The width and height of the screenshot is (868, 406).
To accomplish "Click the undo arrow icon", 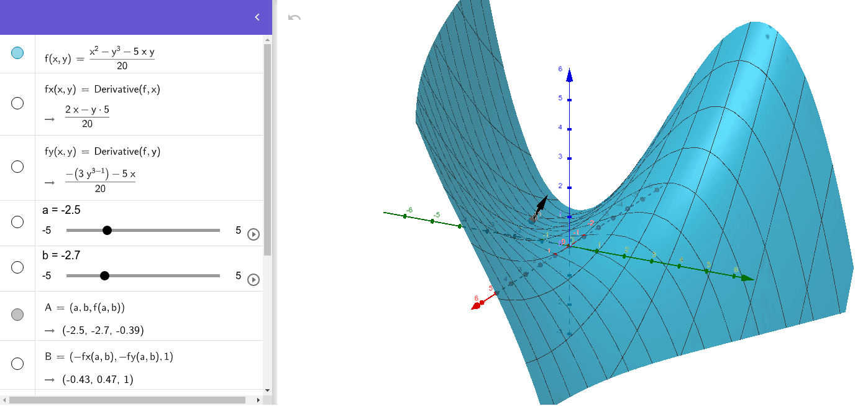I will coord(295,17).
